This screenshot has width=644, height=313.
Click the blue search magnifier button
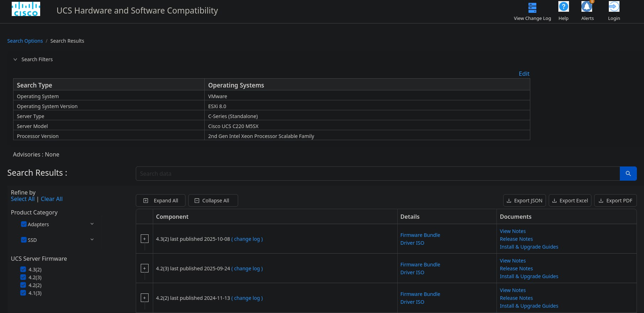point(628,174)
